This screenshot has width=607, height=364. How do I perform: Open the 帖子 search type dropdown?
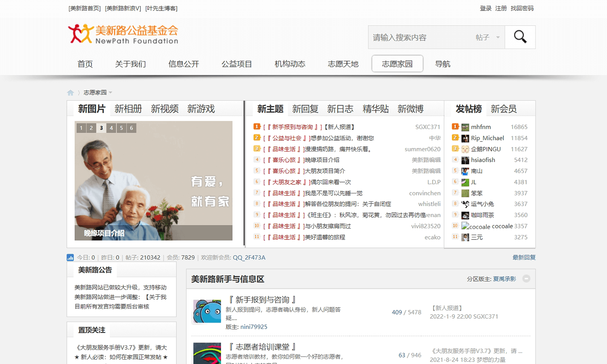[x=488, y=37]
